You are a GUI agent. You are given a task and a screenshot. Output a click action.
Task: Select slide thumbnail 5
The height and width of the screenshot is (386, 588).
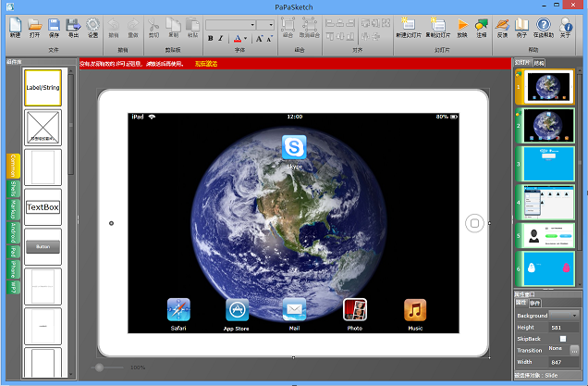coord(545,235)
